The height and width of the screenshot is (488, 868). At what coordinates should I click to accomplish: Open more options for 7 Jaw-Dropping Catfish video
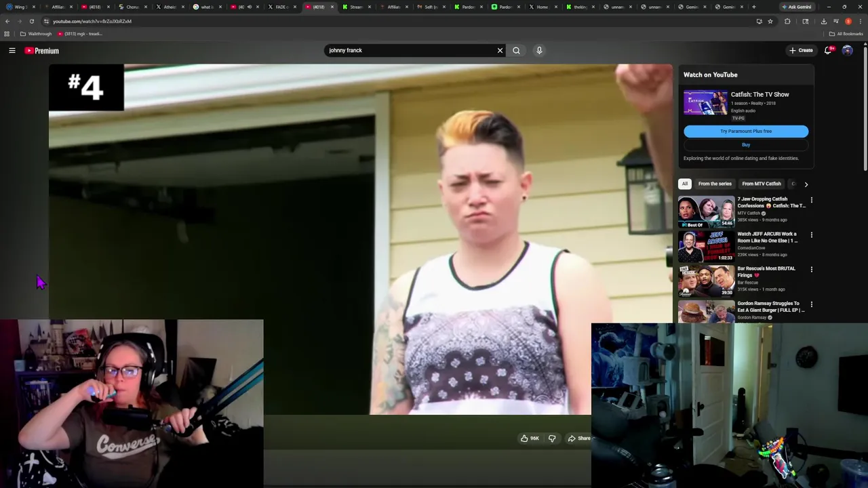(811, 200)
